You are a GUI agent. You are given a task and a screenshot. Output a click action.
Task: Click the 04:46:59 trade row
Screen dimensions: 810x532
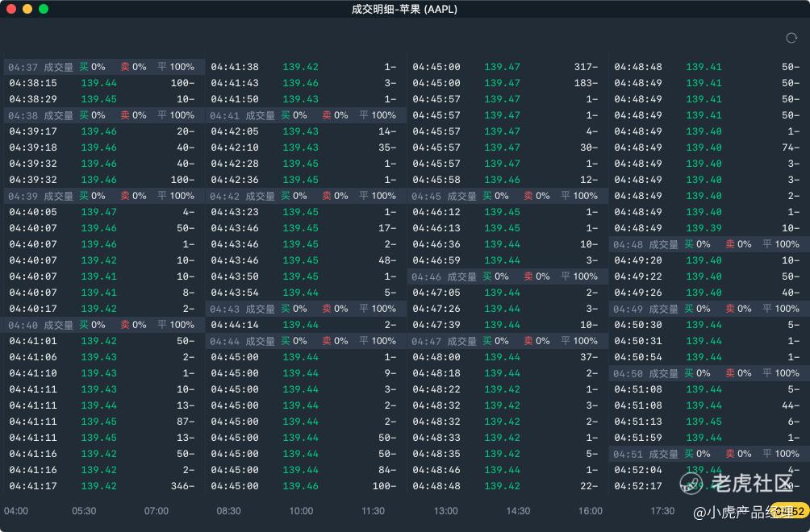pos(507,260)
